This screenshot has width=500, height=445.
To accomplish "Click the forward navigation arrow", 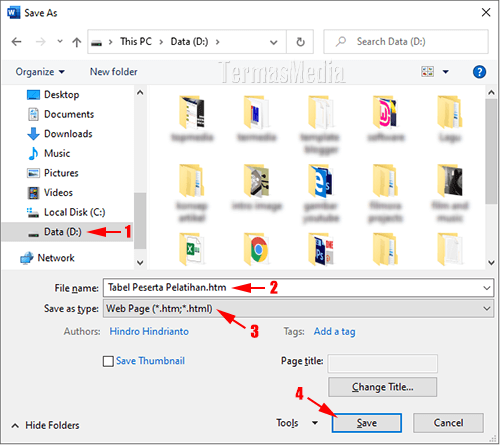I will 40,42.
